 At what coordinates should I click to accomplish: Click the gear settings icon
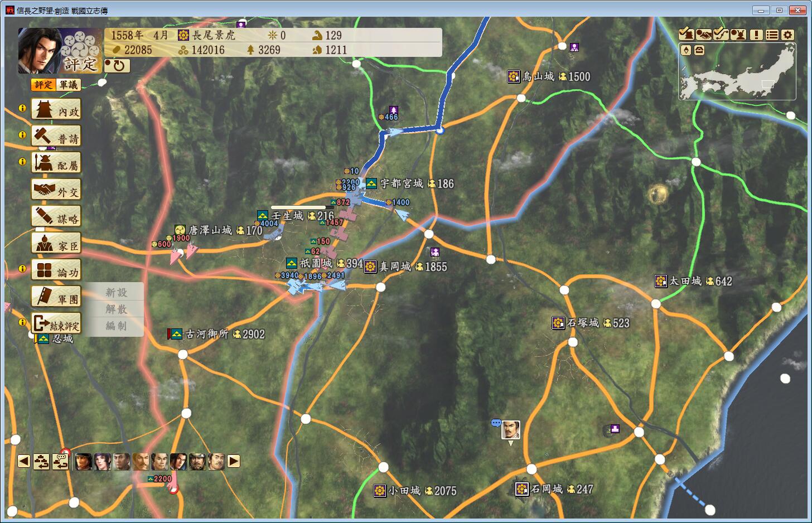click(787, 35)
